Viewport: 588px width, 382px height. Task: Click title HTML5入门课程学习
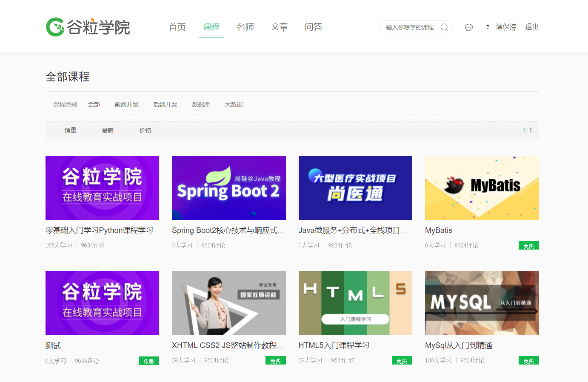(x=334, y=345)
